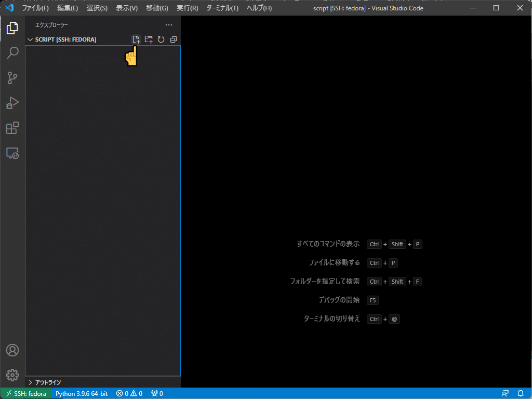Open the 実行(R) menu
532x399 pixels.
(187, 8)
